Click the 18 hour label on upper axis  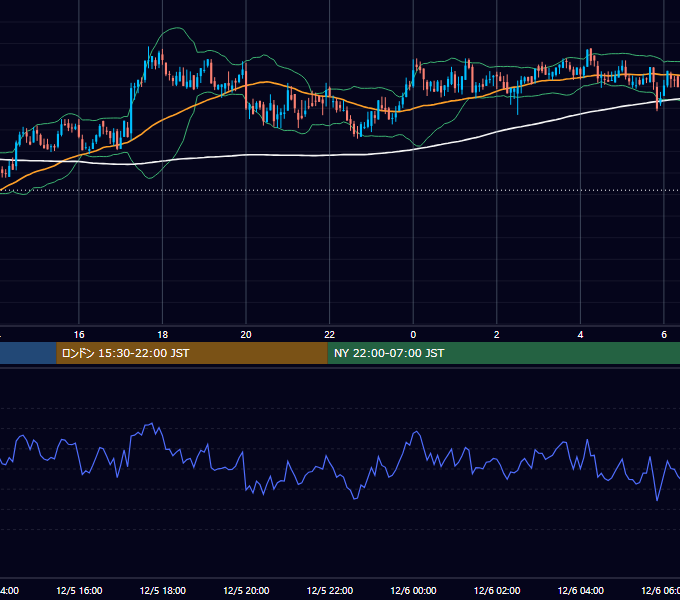pyautogui.click(x=163, y=335)
